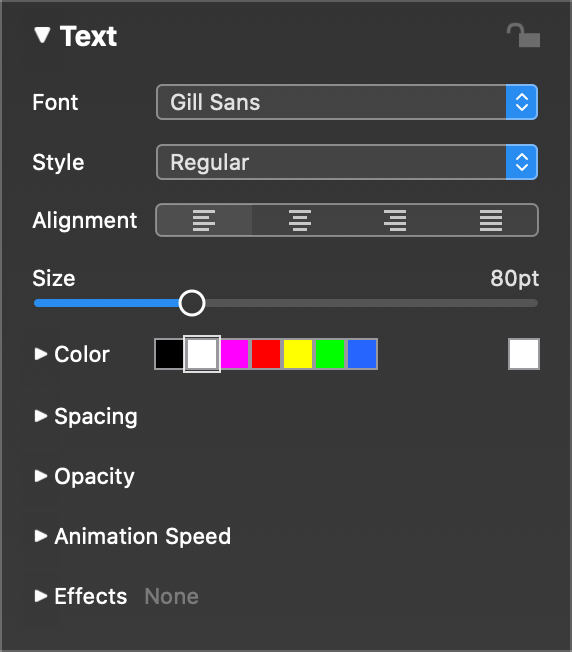
Task: Click the Size slider handle
Action: [192, 303]
